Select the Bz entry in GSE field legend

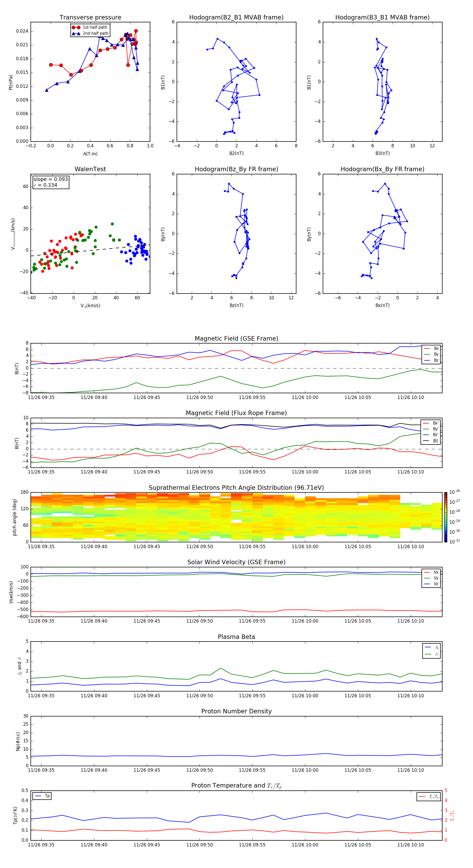(x=431, y=360)
